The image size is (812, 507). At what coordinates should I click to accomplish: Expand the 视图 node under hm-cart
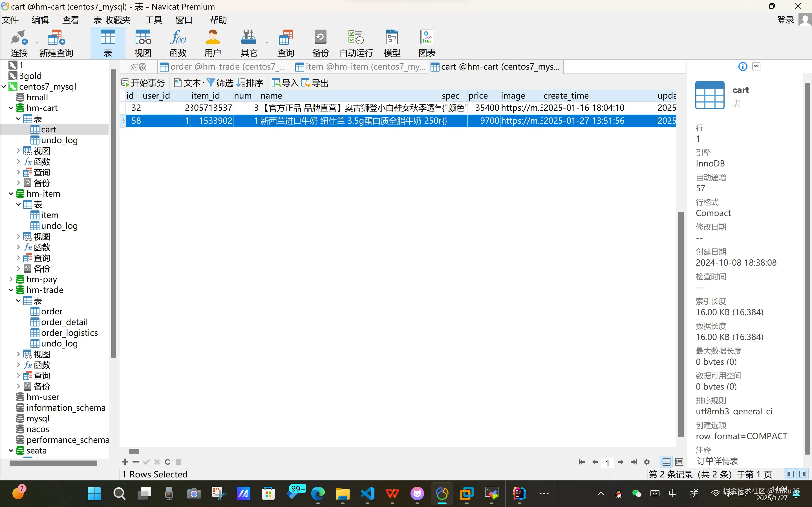coord(18,151)
